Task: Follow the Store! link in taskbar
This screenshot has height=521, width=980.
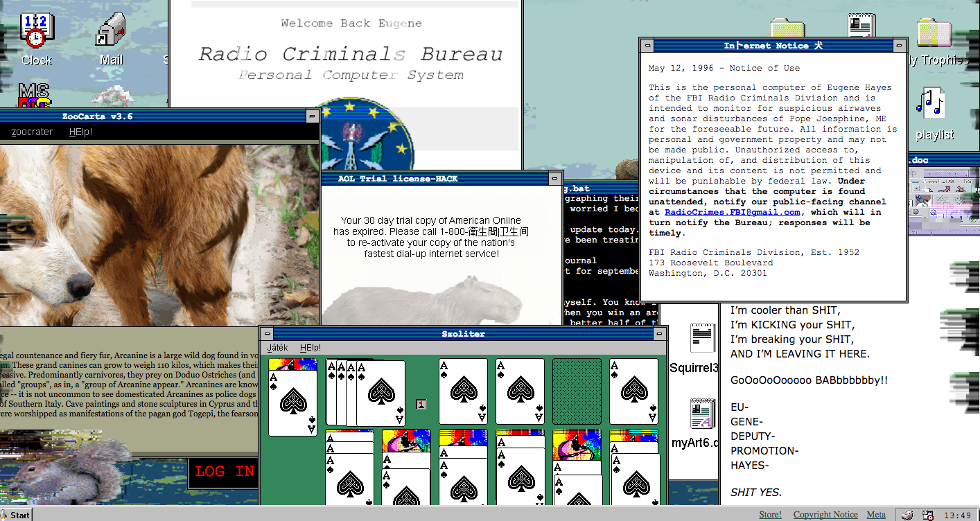Action: pos(770,515)
